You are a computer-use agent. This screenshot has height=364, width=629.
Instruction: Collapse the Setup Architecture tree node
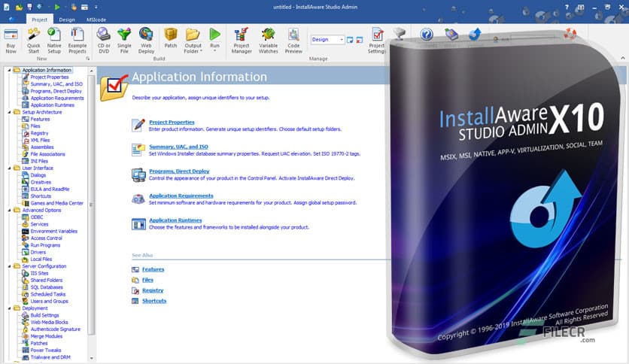[x=9, y=112]
